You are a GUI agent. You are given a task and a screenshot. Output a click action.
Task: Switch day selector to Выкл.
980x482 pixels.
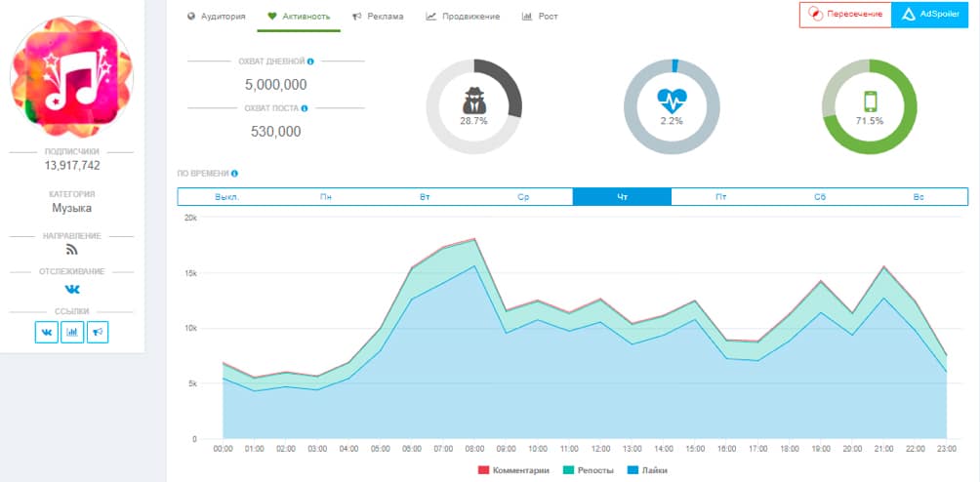point(226,197)
